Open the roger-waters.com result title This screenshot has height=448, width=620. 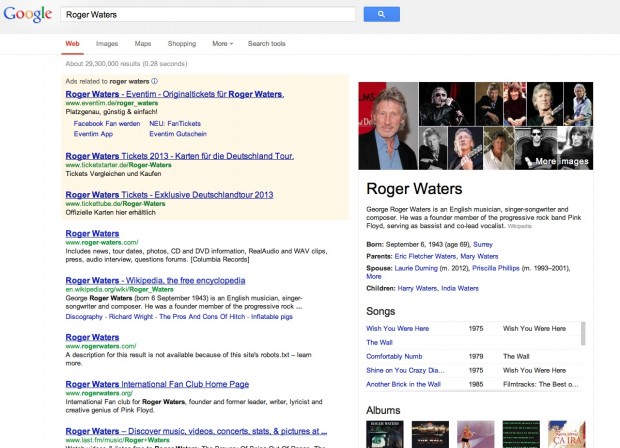coord(93,233)
